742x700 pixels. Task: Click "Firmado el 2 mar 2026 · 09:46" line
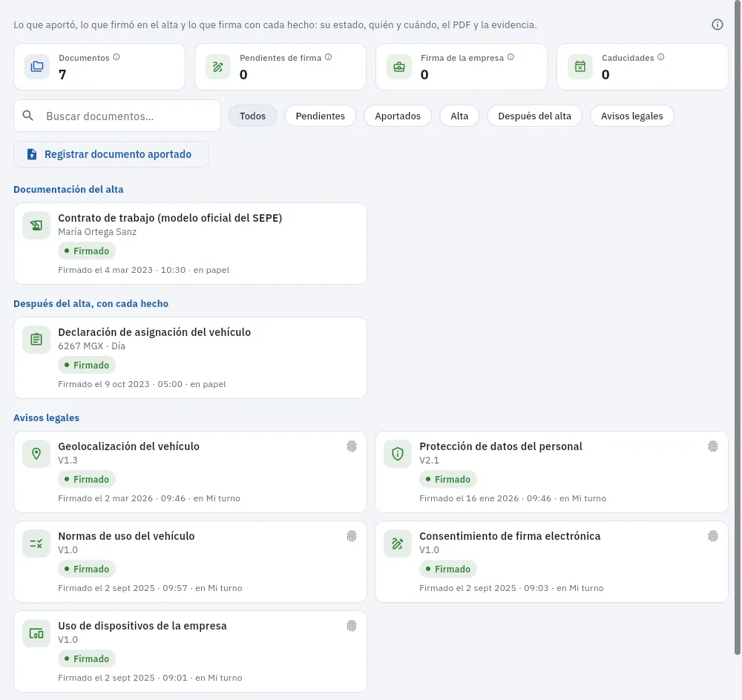[149, 498]
